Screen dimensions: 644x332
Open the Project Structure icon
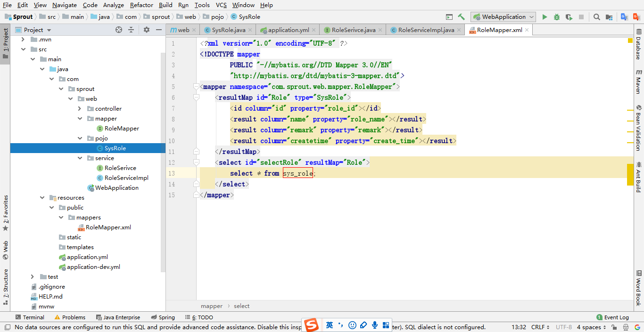tap(609, 17)
